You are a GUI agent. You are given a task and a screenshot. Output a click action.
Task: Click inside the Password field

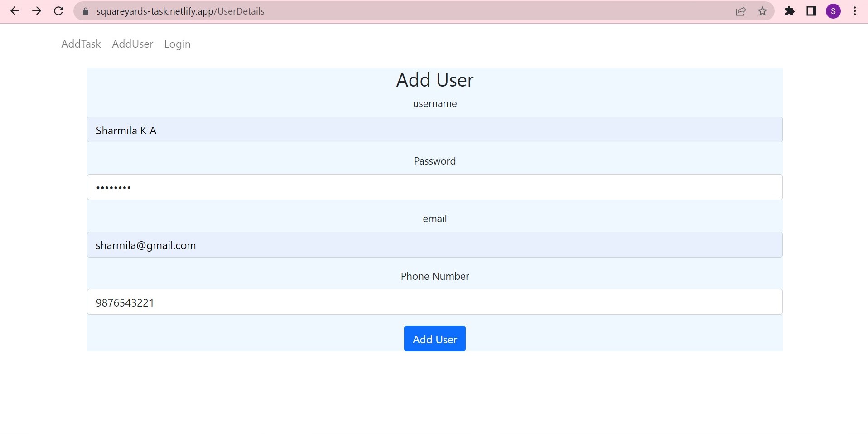click(x=434, y=187)
